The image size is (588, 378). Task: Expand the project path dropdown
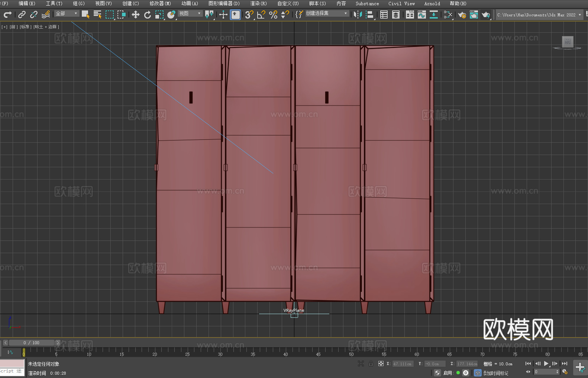click(x=579, y=15)
